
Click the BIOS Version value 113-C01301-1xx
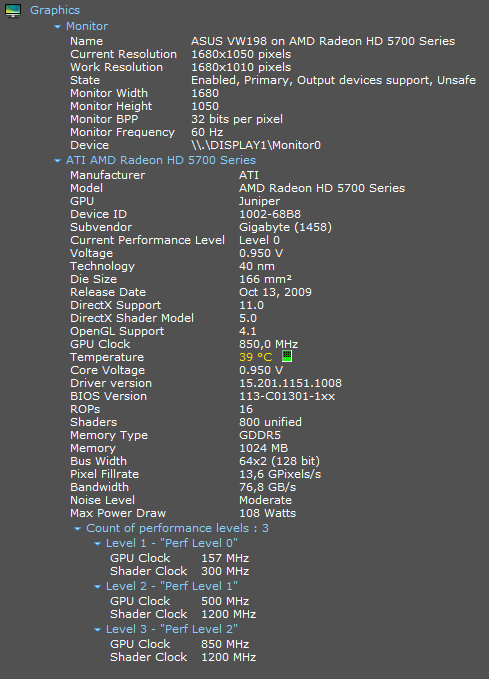pyautogui.click(x=287, y=396)
